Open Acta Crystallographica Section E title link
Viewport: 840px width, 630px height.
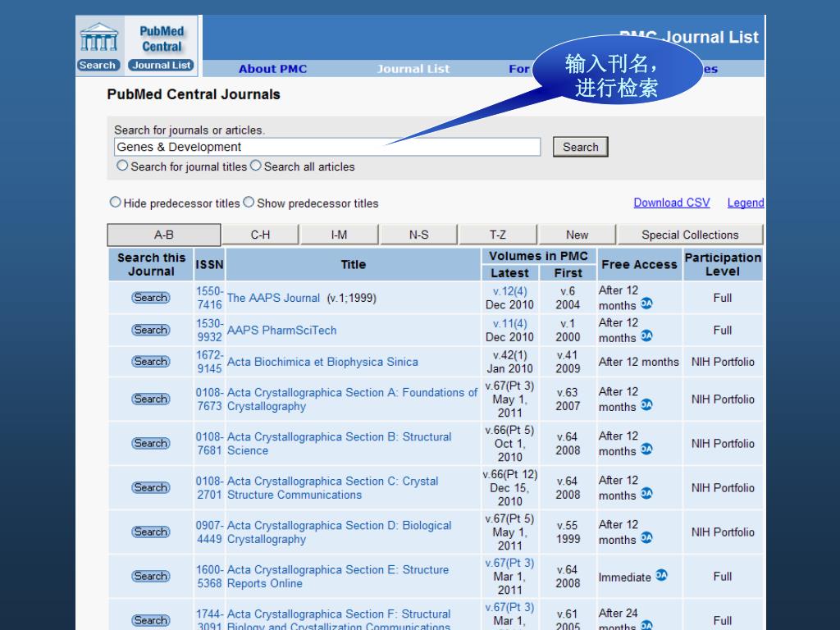(338, 577)
